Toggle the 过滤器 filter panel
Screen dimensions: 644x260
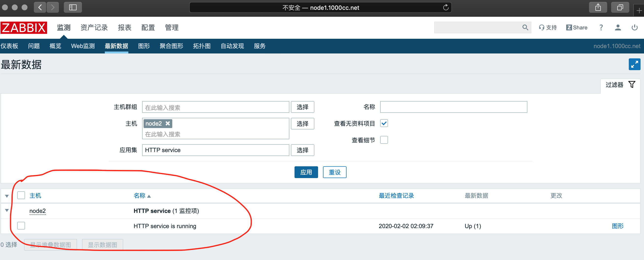[x=620, y=85]
